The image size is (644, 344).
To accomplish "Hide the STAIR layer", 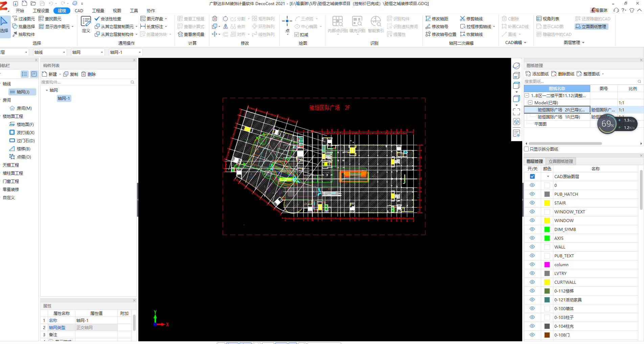I will pos(532,203).
